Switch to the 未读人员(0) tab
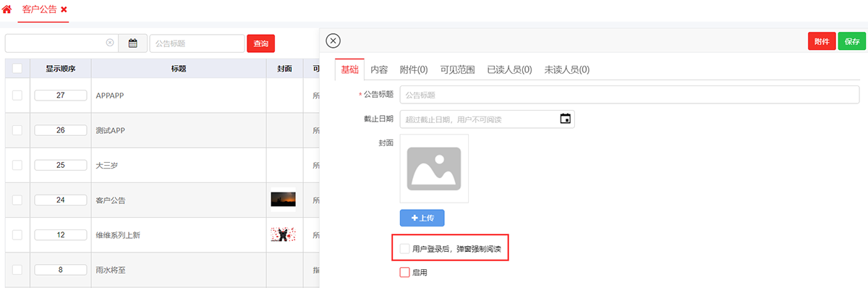 566,70
